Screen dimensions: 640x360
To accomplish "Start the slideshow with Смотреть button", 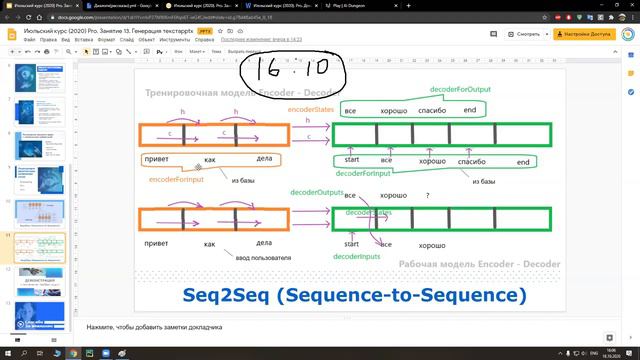I will (524, 34).
